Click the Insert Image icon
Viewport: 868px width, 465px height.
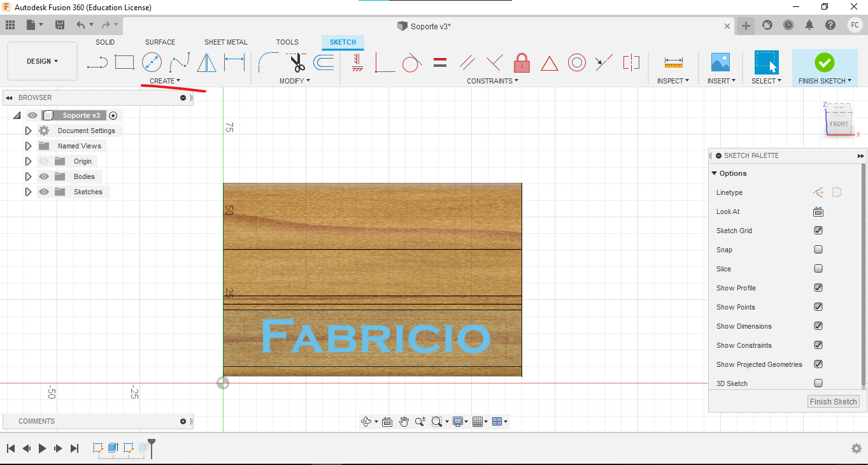pos(720,62)
